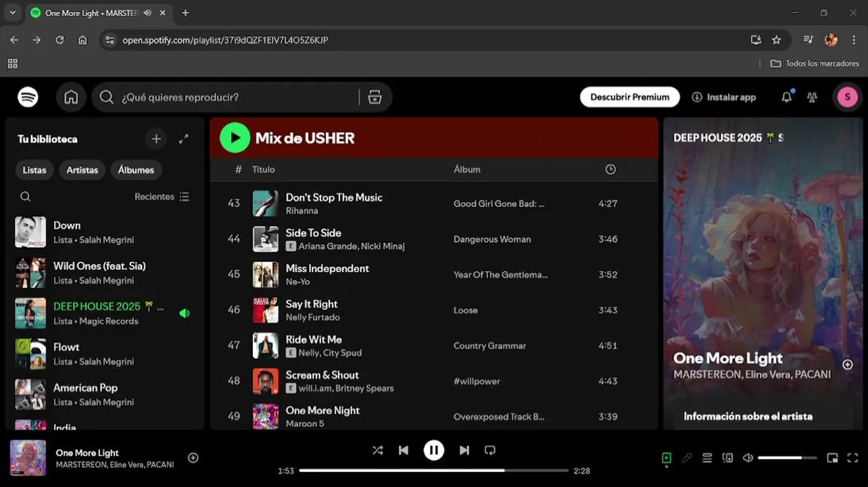Select track Say It Right
868x487 pixels.
[434, 310]
